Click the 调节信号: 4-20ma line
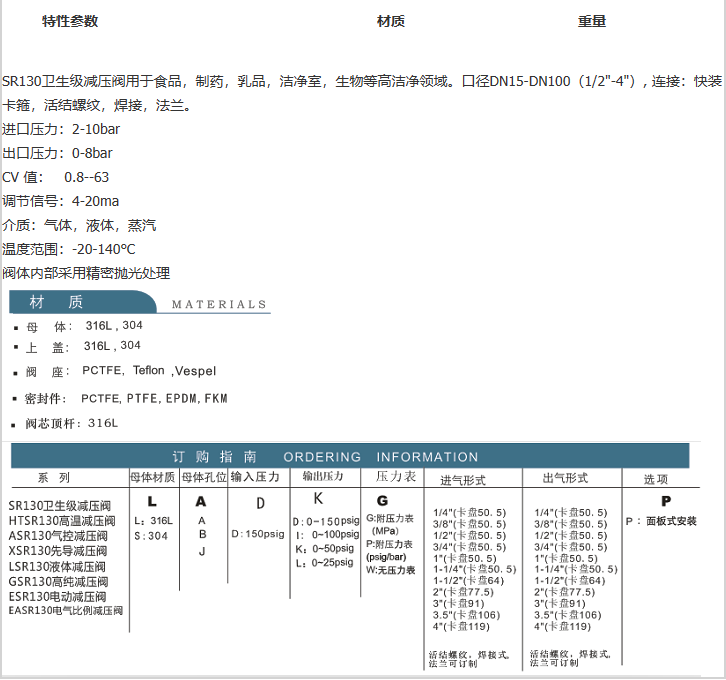This screenshot has height=680, width=726. pyautogui.click(x=60, y=201)
